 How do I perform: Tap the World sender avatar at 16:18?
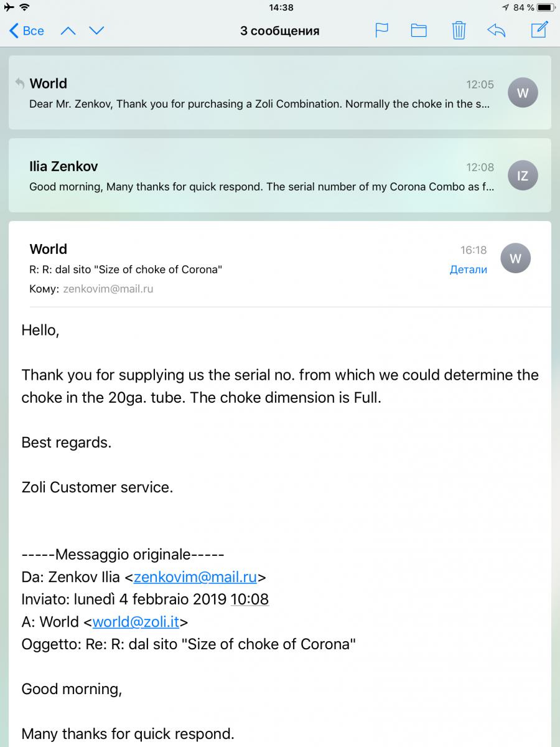515,258
